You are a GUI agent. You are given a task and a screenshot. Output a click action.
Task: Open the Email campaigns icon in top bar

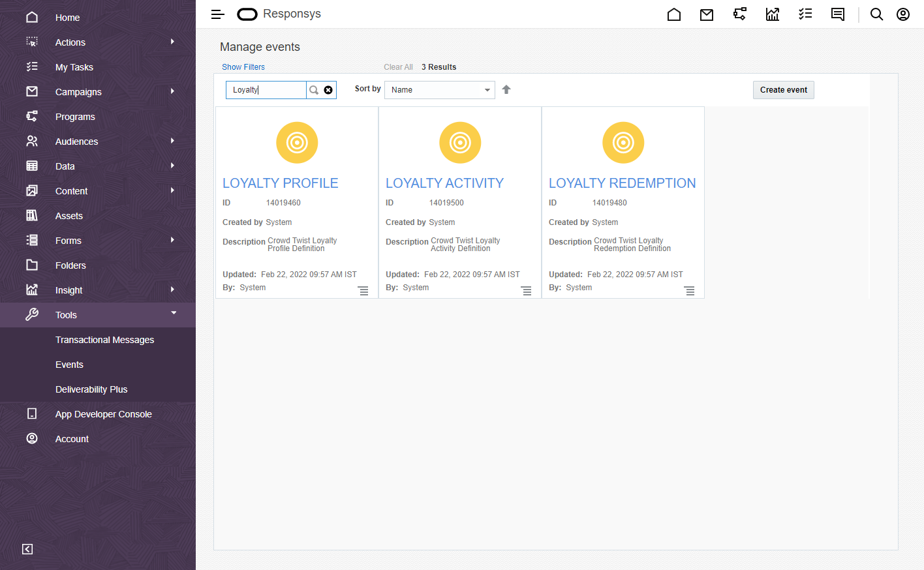[x=707, y=14]
